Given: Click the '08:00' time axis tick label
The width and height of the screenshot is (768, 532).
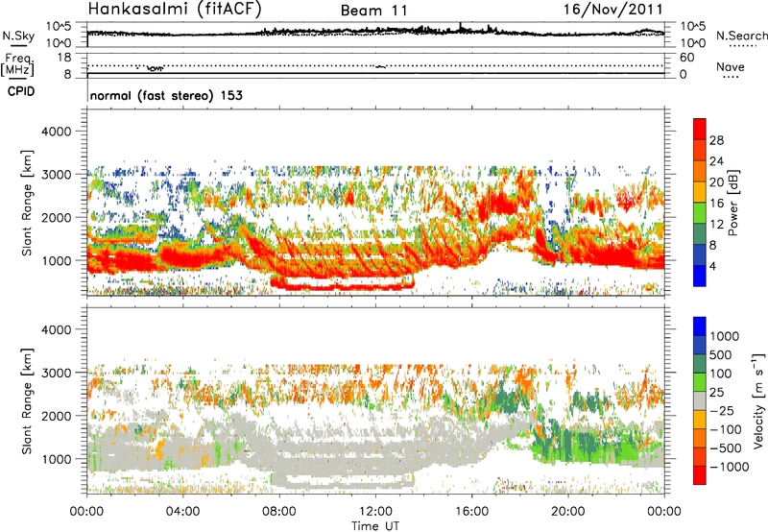Looking at the screenshot, I should 279,512.
